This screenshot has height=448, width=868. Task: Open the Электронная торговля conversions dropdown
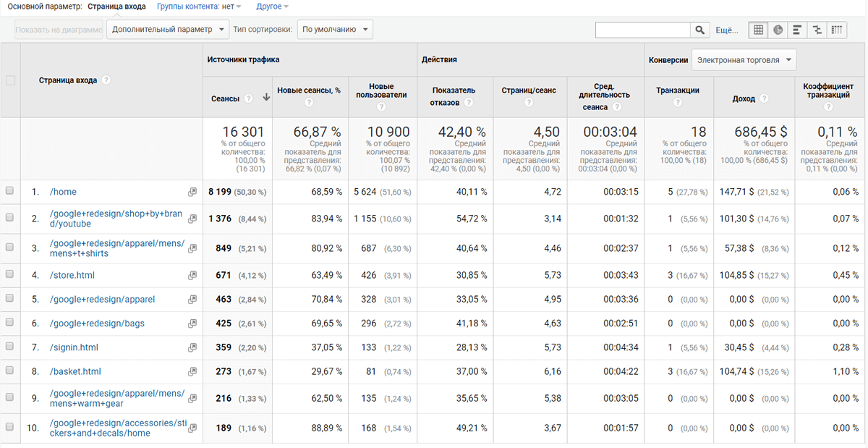[744, 60]
